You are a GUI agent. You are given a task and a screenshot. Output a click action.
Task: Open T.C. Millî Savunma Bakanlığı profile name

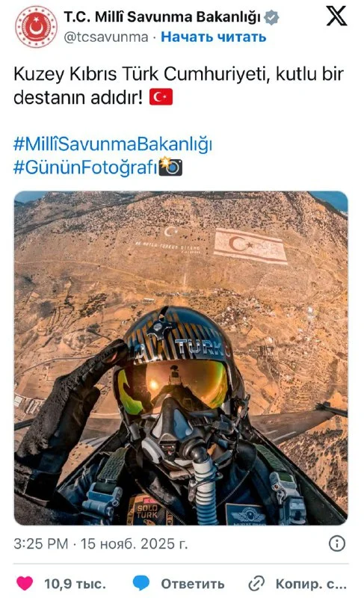[162, 17]
